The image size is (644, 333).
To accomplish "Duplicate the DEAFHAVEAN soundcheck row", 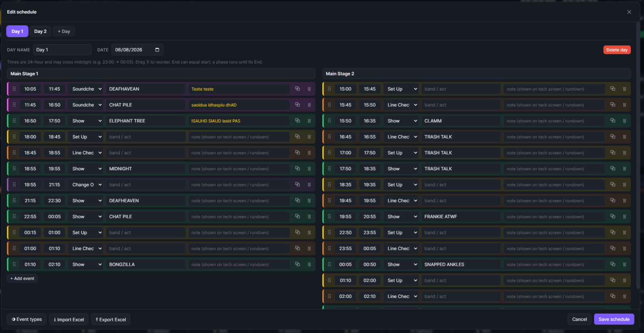I will [297, 89].
